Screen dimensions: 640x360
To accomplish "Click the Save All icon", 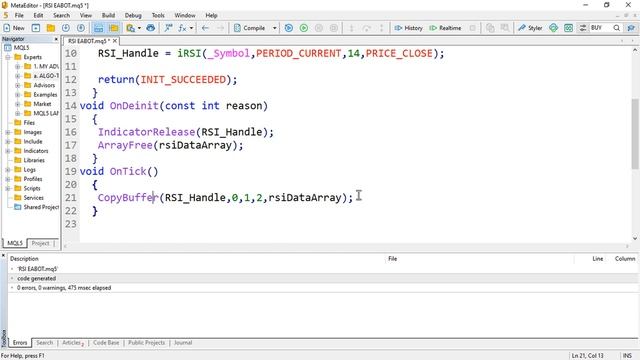I will coord(81,28).
